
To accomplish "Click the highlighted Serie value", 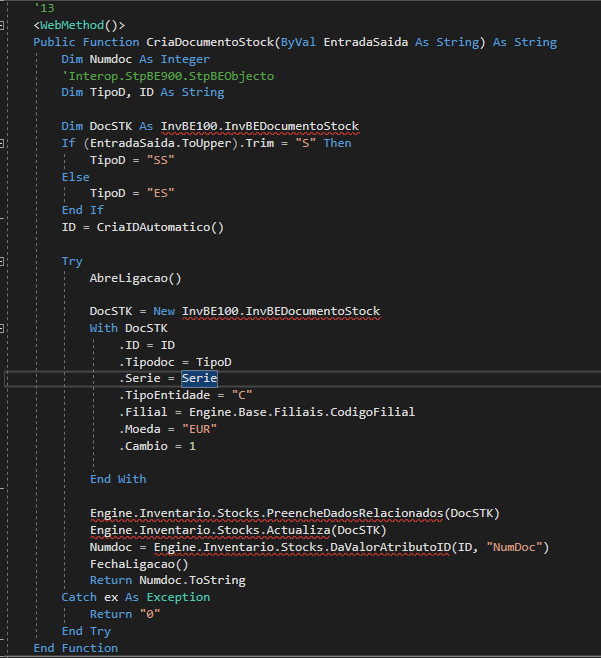I will click(199, 378).
